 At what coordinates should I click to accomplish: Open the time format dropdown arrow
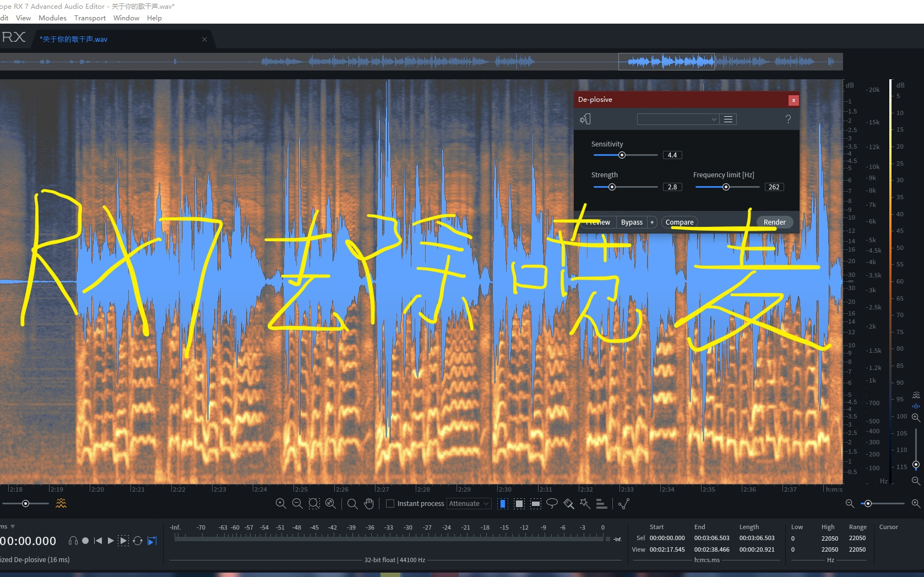[13, 527]
